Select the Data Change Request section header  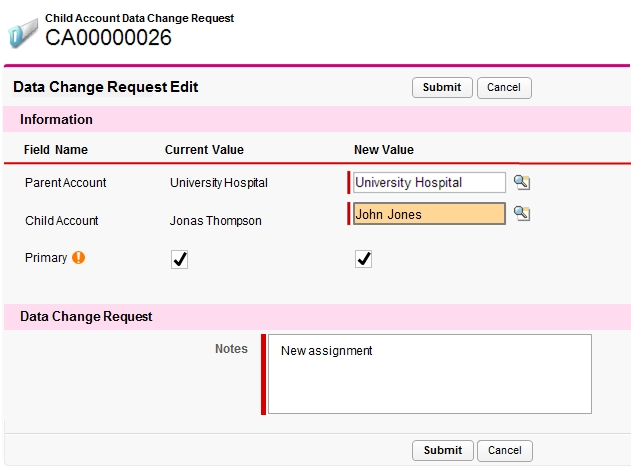(86, 316)
